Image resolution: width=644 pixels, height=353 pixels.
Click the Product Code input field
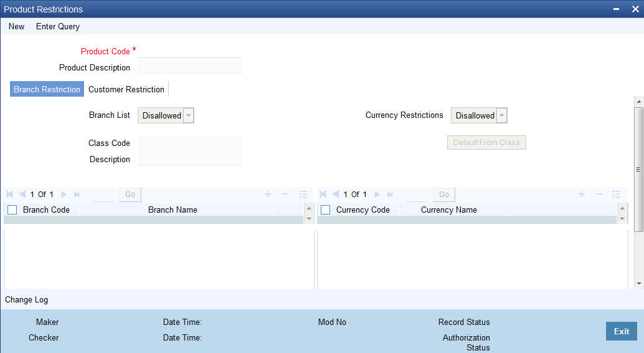190,51
